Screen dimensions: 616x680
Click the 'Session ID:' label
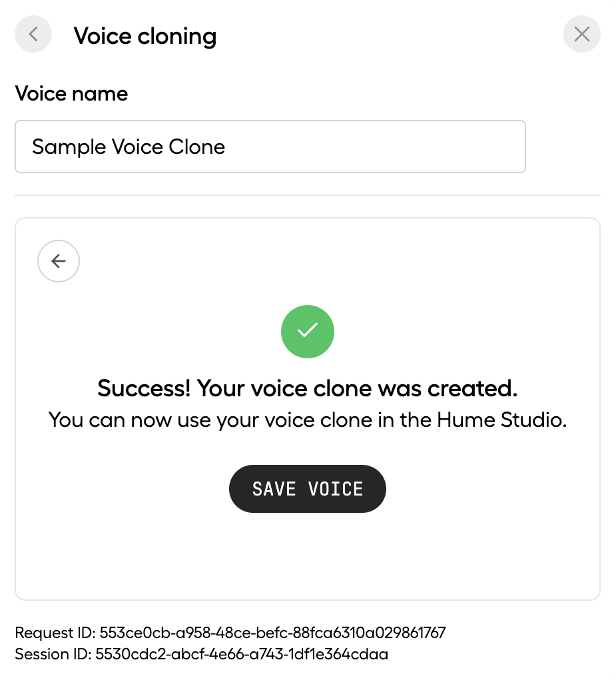click(x=53, y=654)
